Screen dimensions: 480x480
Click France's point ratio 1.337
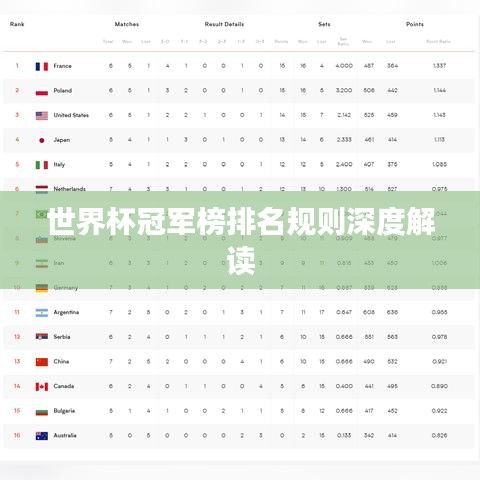[439, 66]
